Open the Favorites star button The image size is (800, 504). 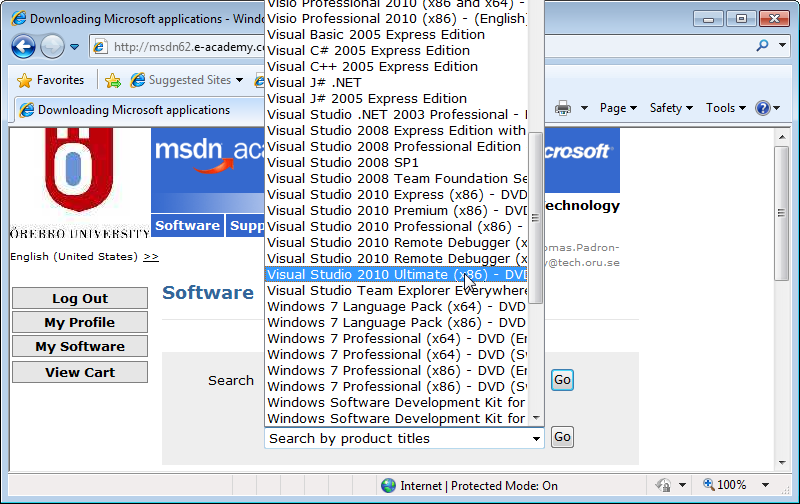tap(50, 80)
